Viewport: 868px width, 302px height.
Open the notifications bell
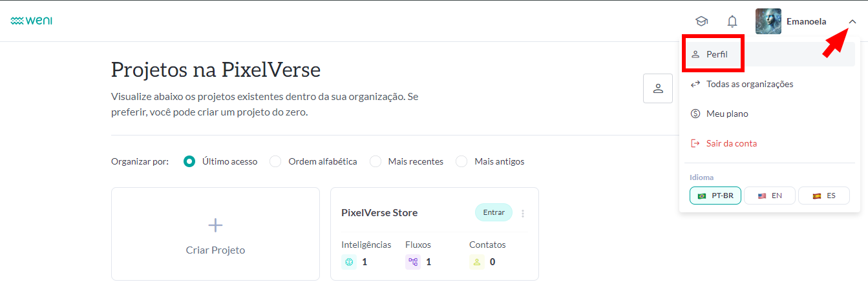[732, 21]
